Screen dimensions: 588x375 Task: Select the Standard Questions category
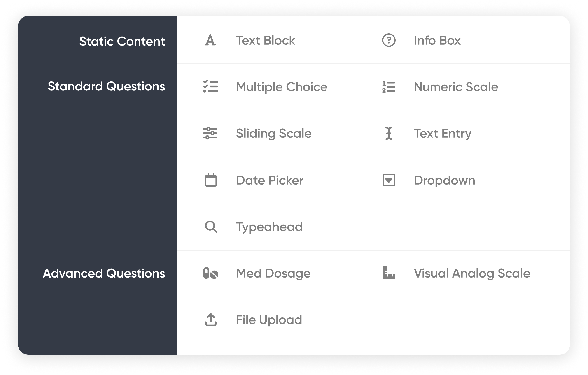click(106, 86)
